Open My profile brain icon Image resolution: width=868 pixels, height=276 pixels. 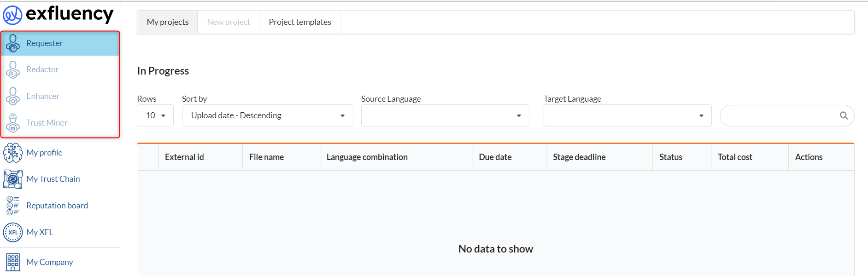[13, 153]
